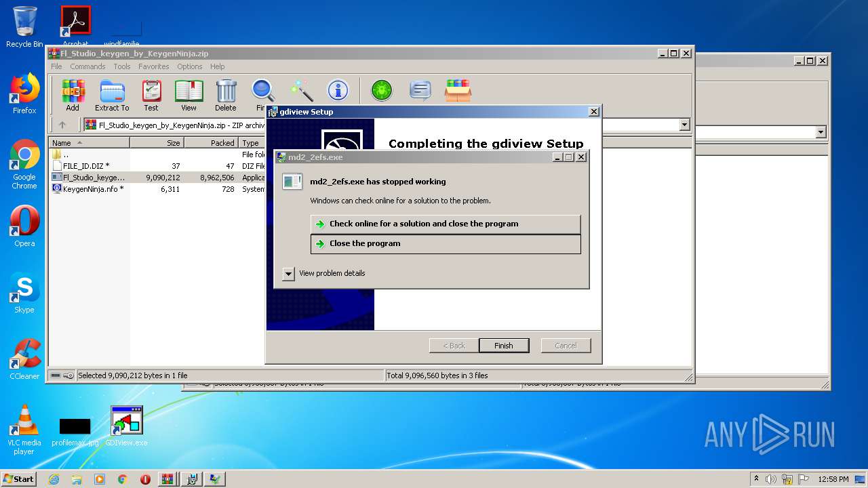Click the Delete trash can toolbar icon
Screen dimensions: 868x488
(226, 96)
